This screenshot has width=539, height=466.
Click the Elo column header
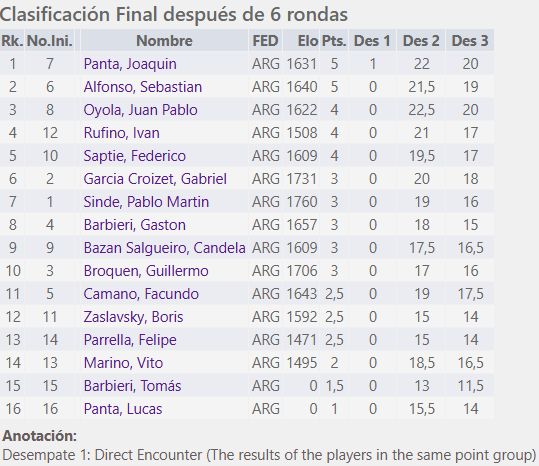pyautogui.click(x=308, y=41)
